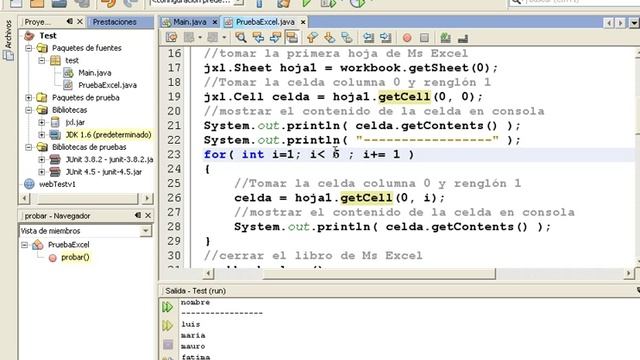Expand the JUnit 3.8.2 node
Screen dimensions: 640x360
(42, 159)
